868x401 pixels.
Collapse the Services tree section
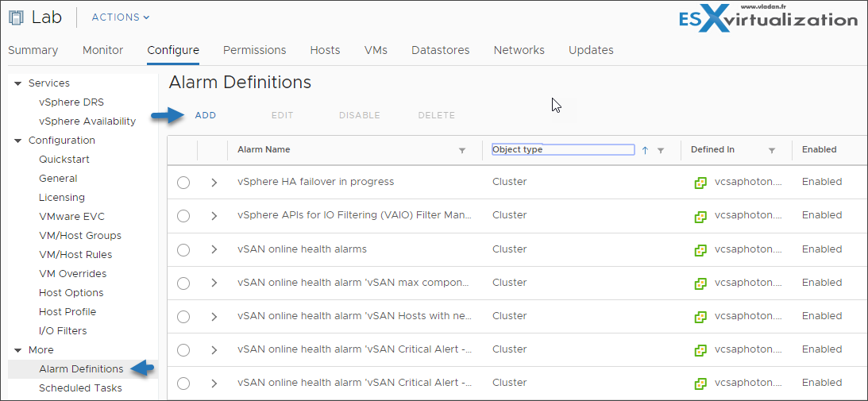tap(17, 83)
